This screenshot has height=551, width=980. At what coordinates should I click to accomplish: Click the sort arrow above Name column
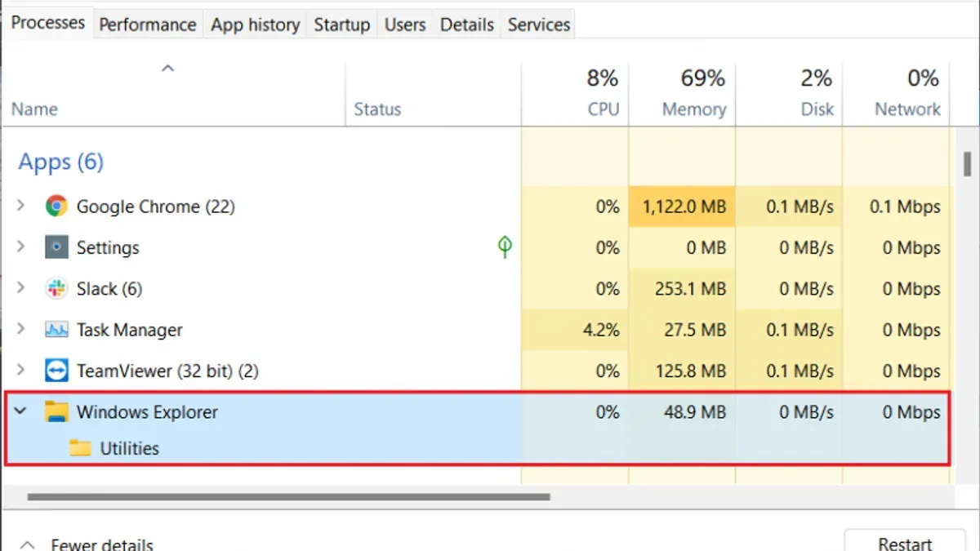167,69
